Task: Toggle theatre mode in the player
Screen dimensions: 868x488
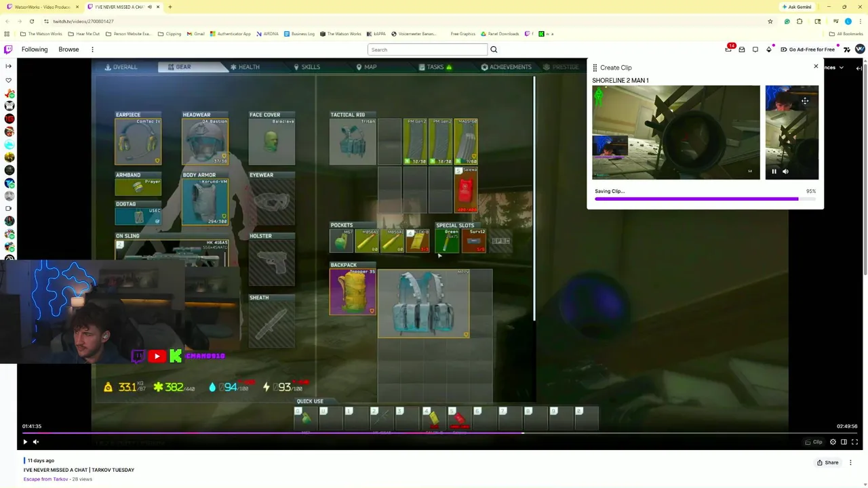Action: [844, 442]
